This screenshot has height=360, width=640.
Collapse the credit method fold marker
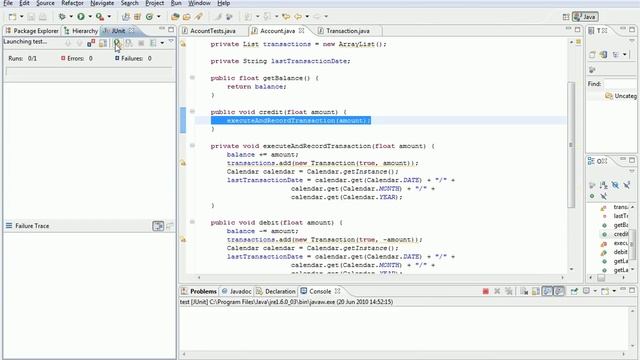pos(192,111)
